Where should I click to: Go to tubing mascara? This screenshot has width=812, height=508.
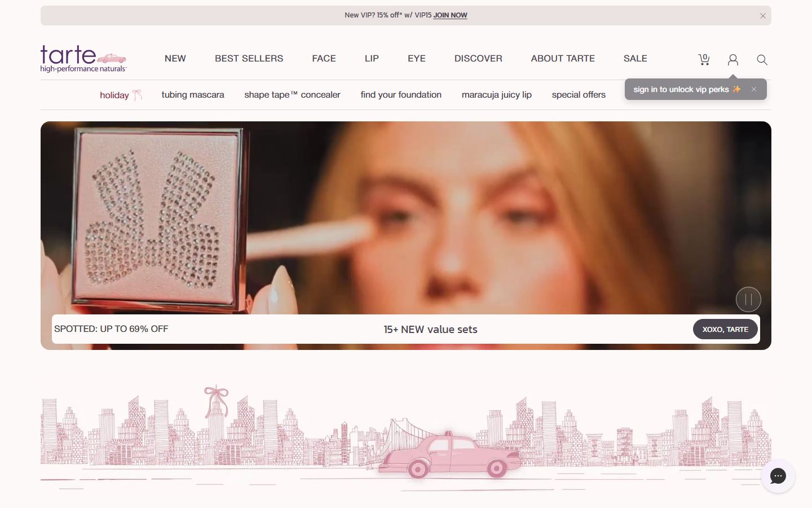[193, 95]
